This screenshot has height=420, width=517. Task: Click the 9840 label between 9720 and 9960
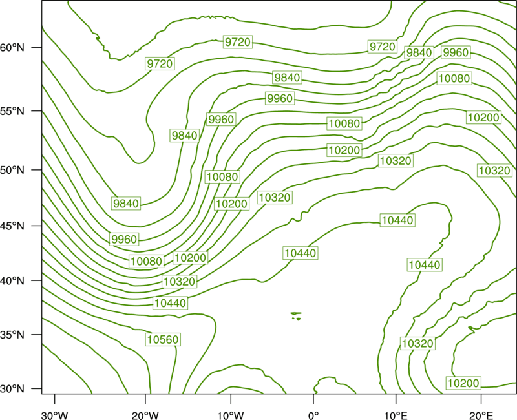(419, 52)
